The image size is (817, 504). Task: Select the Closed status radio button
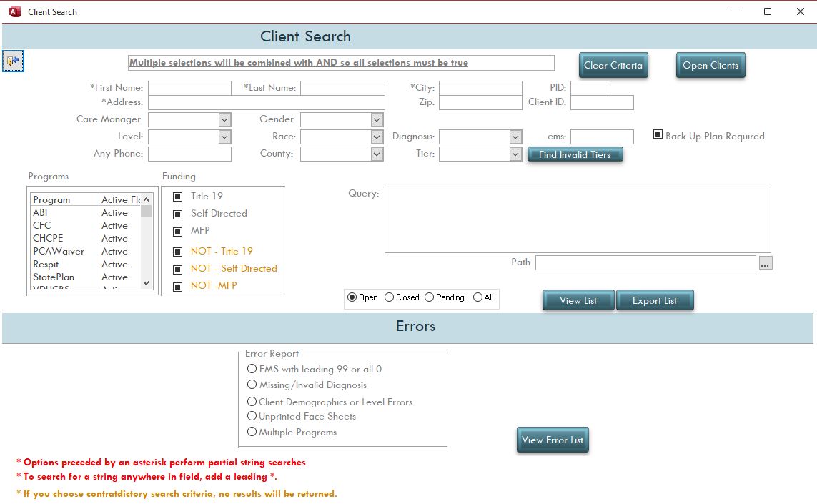coord(390,297)
